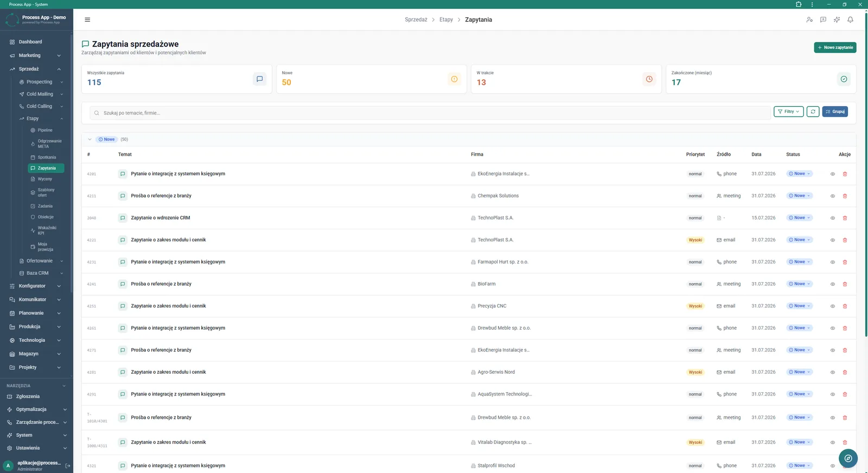Open the feedback message icon in header
This screenshot has width=868, height=473.
(823, 20)
